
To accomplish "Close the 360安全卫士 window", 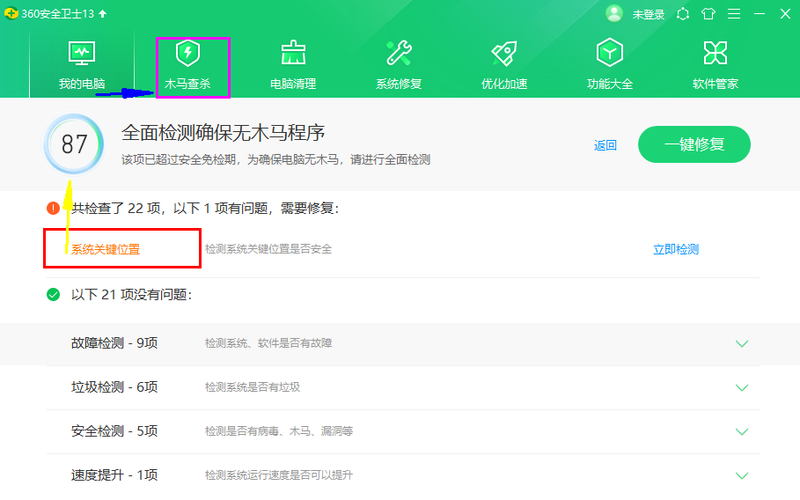I will pos(785,14).
